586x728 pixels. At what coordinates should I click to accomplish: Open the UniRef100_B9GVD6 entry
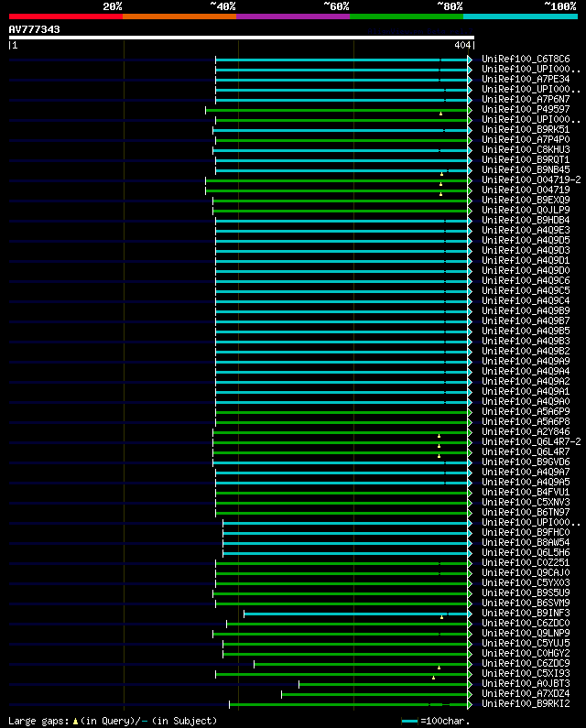point(526,462)
